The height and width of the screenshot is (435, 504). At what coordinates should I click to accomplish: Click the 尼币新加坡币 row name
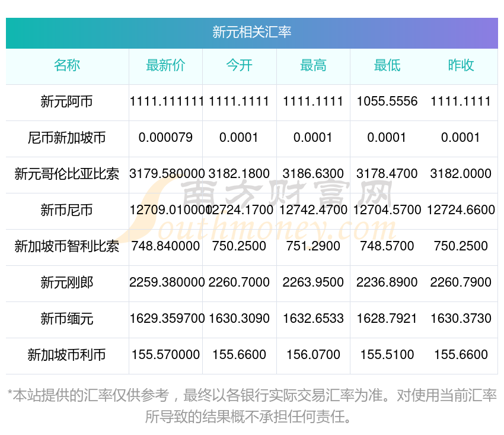pos(67,138)
